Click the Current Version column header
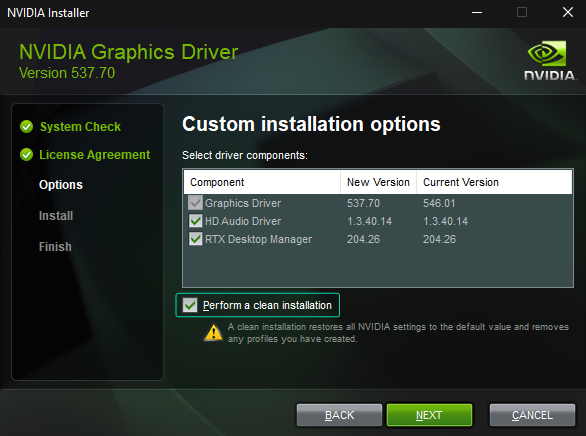The image size is (586, 436). click(494, 182)
